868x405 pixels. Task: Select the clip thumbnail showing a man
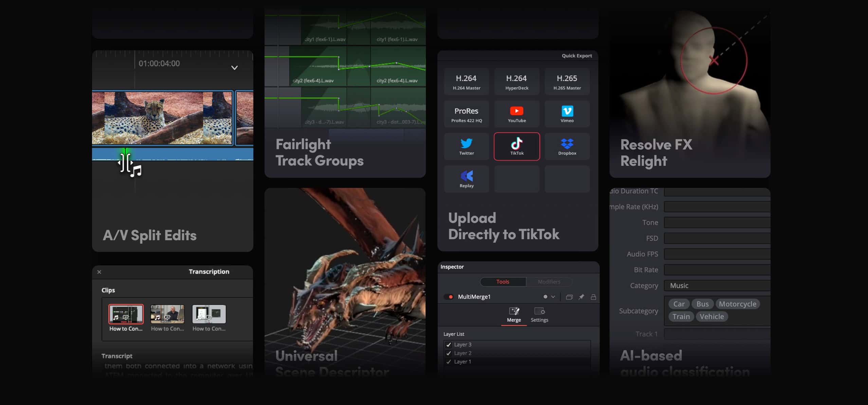(x=167, y=314)
